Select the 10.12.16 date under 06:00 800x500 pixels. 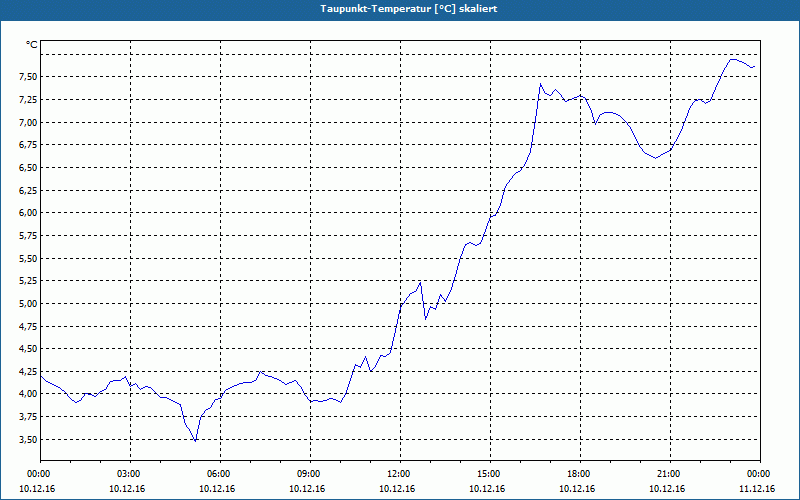pyautogui.click(x=217, y=489)
